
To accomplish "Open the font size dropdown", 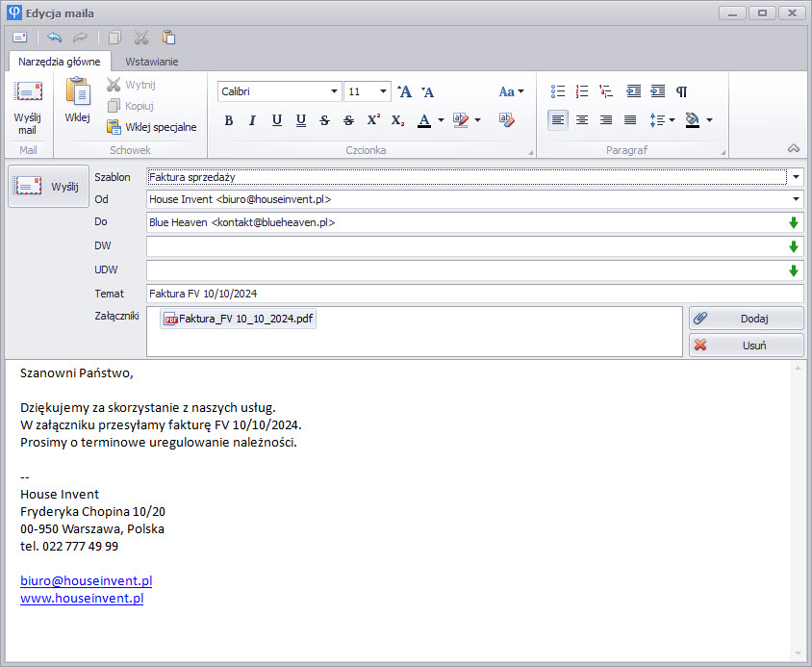I will [384, 91].
